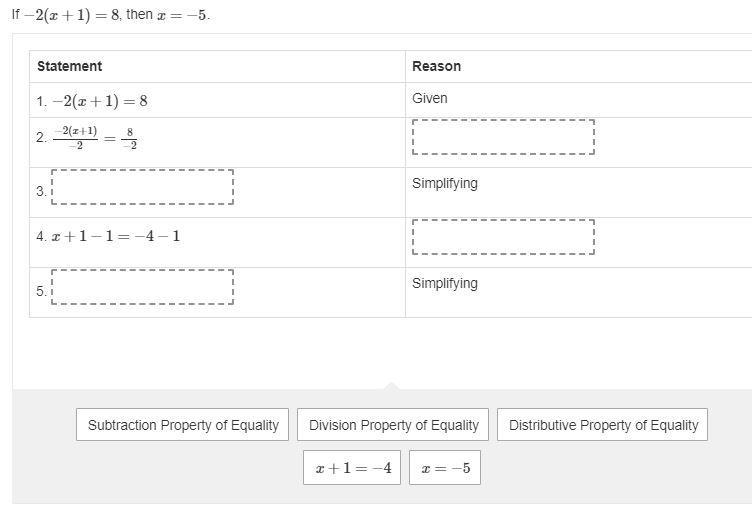The image size is (752, 506).
Task: Click the empty reason box for step 2
Action: click(x=503, y=137)
